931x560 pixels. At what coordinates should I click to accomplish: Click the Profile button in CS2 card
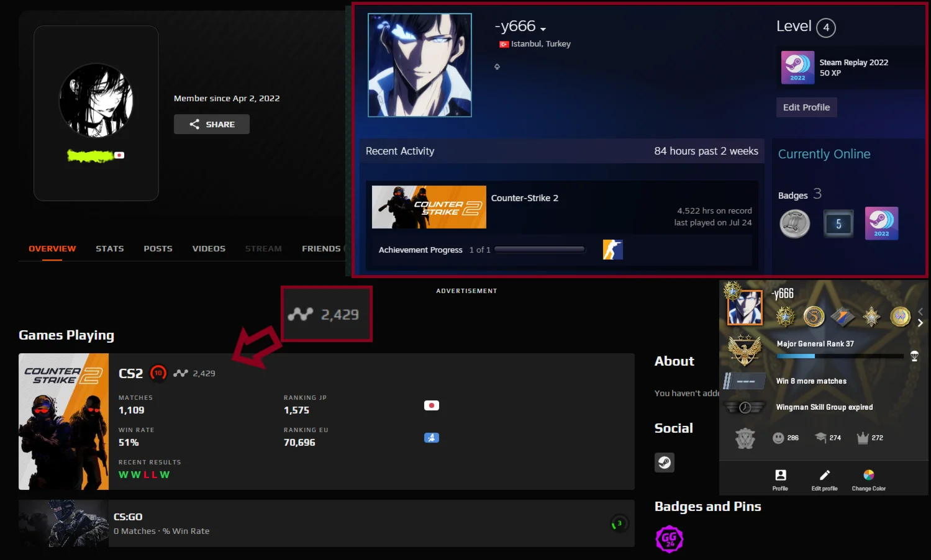tap(781, 479)
